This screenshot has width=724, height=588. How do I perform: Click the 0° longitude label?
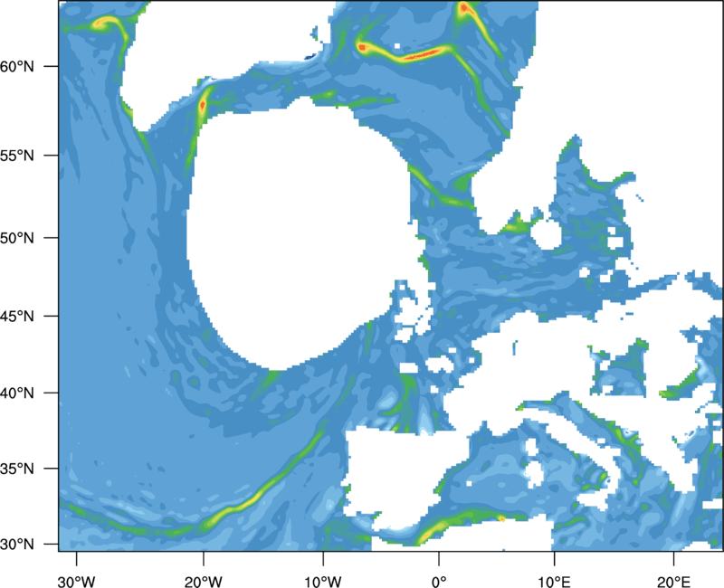[439, 582]
